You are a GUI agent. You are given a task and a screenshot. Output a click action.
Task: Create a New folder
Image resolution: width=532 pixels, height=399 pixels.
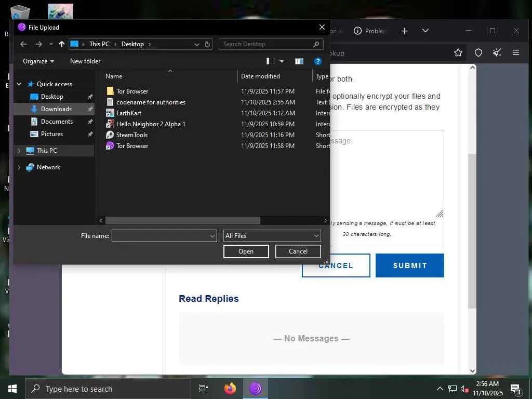click(x=85, y=61)
